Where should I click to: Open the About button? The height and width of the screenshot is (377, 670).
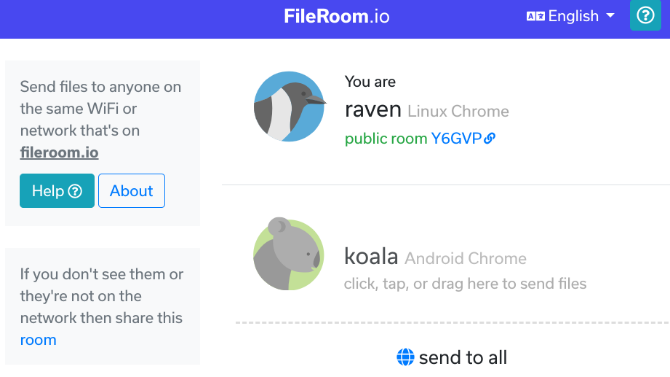point(131,191)
